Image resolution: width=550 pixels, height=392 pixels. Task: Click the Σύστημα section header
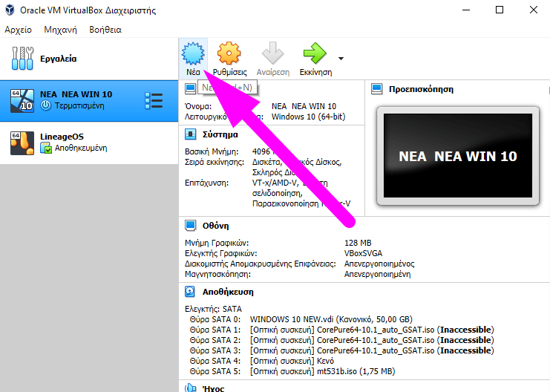[220, 134]
